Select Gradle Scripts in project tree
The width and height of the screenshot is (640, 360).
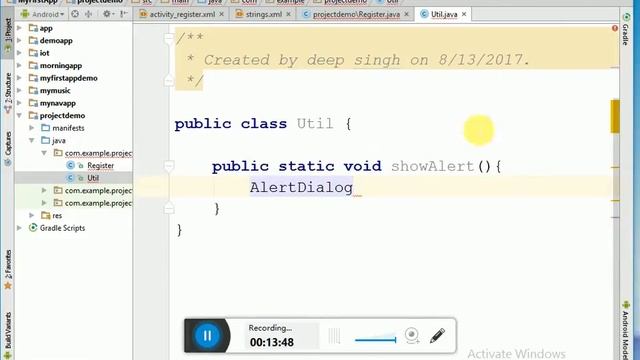tap(62, 228)
